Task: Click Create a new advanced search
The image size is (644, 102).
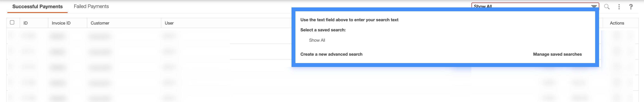Action: (x=331, y=54)
